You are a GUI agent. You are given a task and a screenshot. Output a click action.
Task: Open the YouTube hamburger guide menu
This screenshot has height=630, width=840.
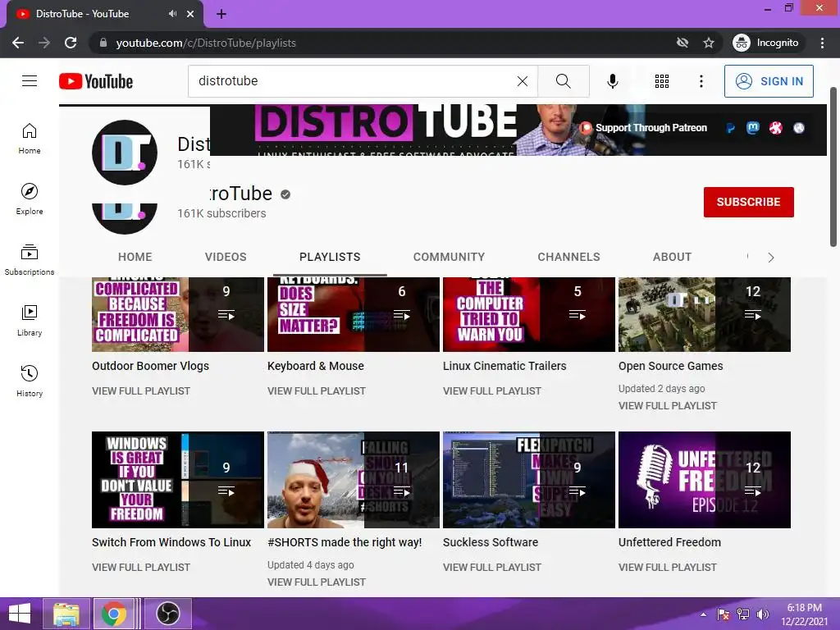click(x=30, y=81)
